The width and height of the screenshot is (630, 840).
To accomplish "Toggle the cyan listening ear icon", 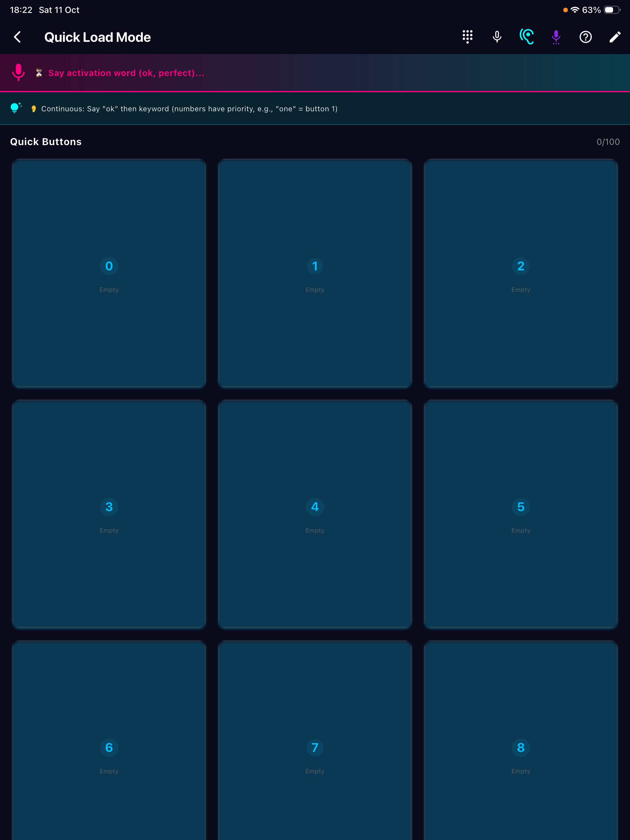I will click(x=527, y=37).
